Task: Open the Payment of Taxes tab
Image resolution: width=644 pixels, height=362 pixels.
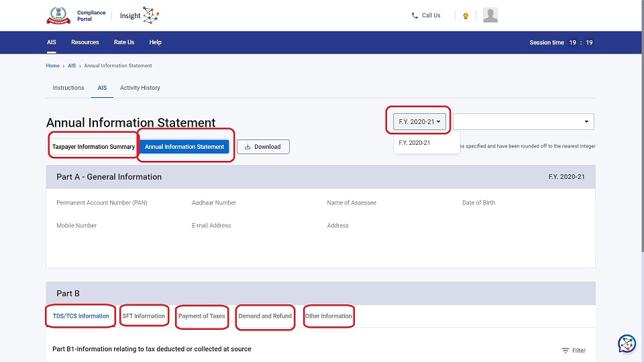Action: click(x=202, y=316)
